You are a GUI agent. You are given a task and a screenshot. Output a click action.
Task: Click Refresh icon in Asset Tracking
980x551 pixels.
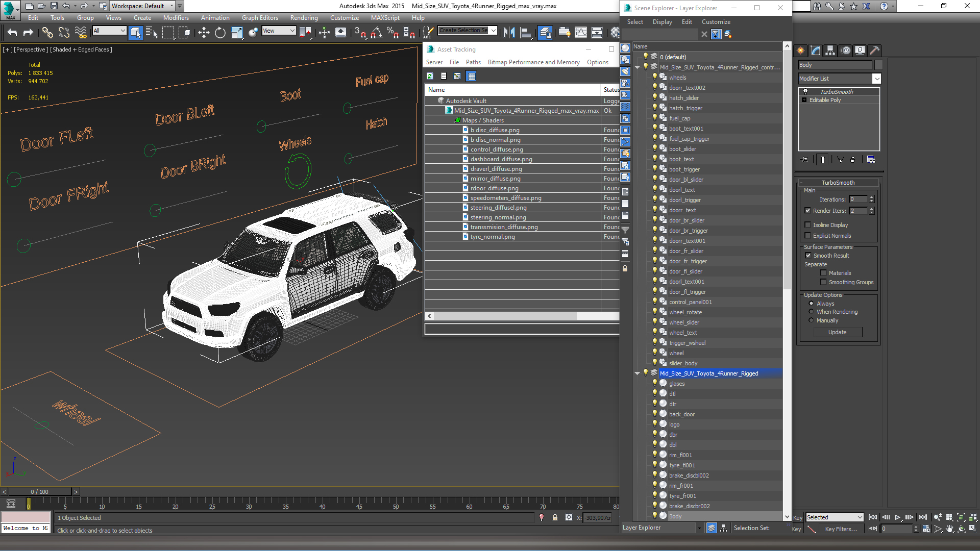[430, 76]
